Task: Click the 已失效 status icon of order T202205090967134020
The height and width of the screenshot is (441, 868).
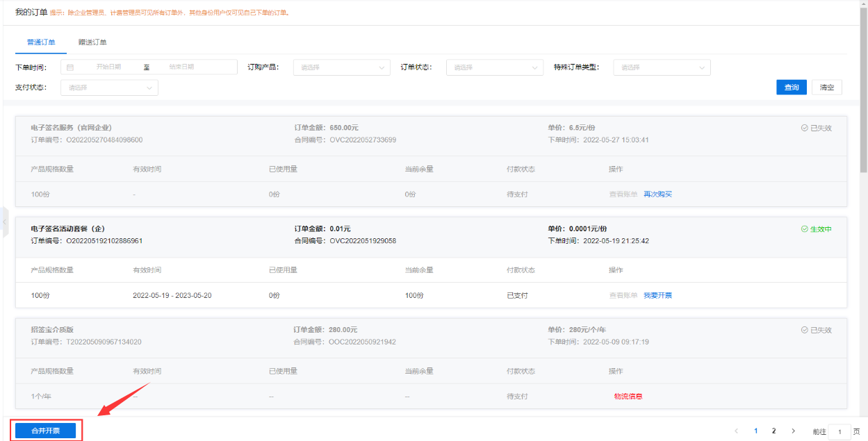Action: click(x=804, y=330)
